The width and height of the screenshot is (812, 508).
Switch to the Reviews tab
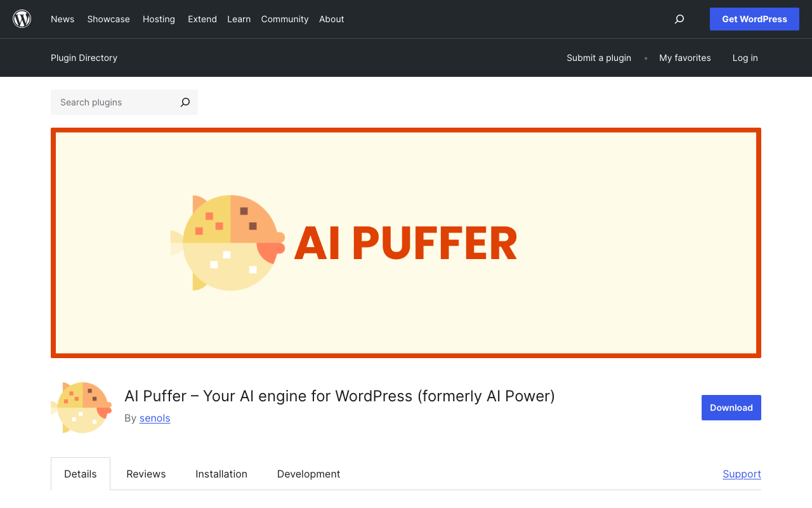tap(146, 474)
